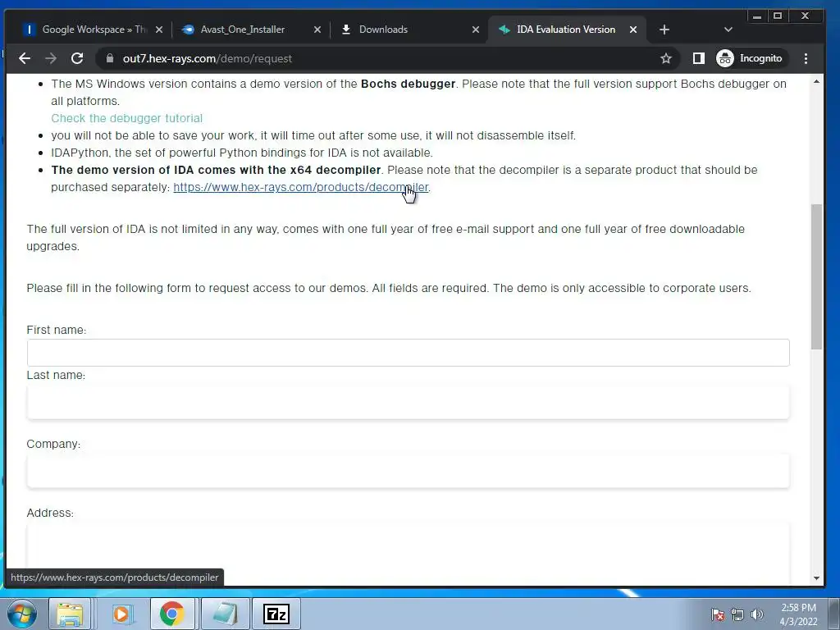This screenshot has height=630, width=840.
Task: Close the Google Workspace tab
Action: click(x=158, y=30)
